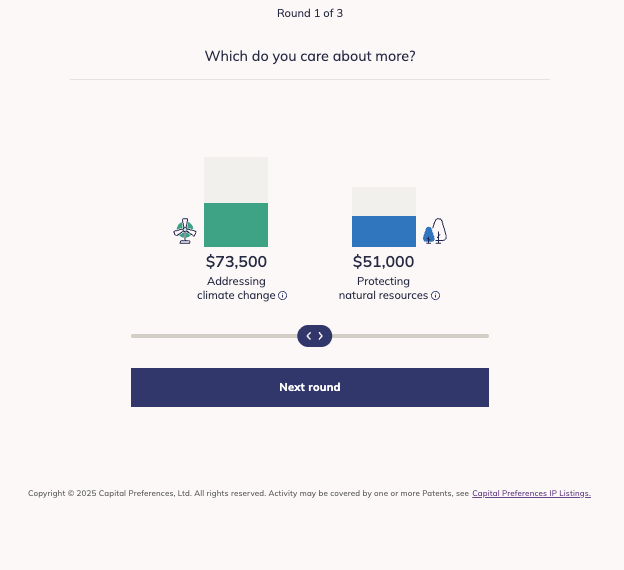
Task: Click the Next round button
Action: 310,387
